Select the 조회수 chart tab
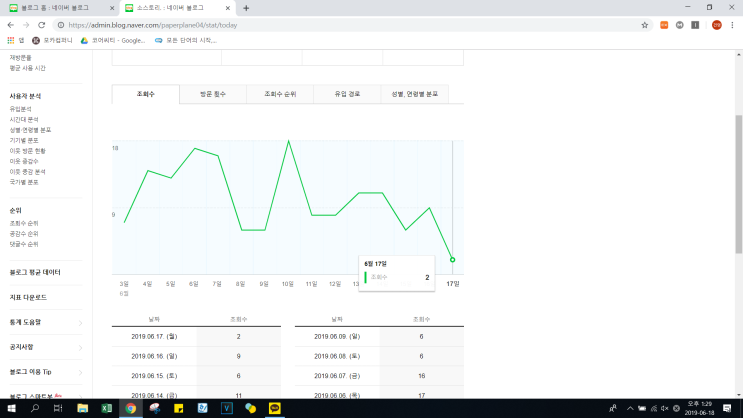743x418 pixels. coord(145,94)
